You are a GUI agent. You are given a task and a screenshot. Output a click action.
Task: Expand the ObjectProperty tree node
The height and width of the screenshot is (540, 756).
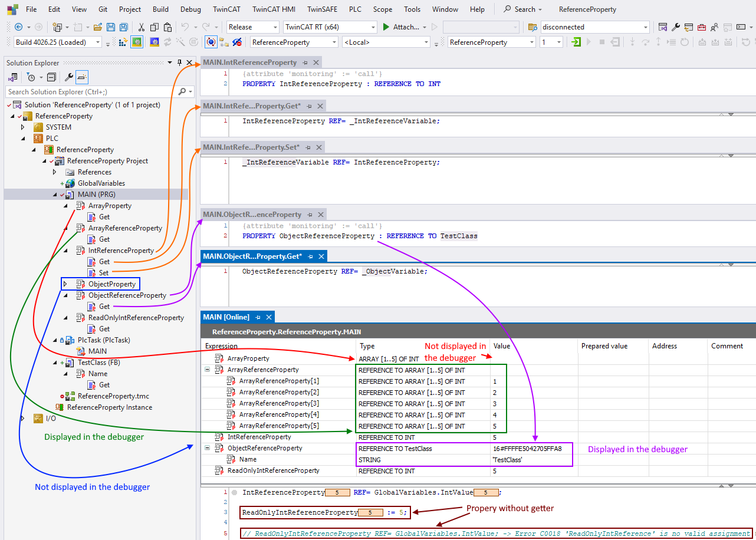[x=65, y=284]
